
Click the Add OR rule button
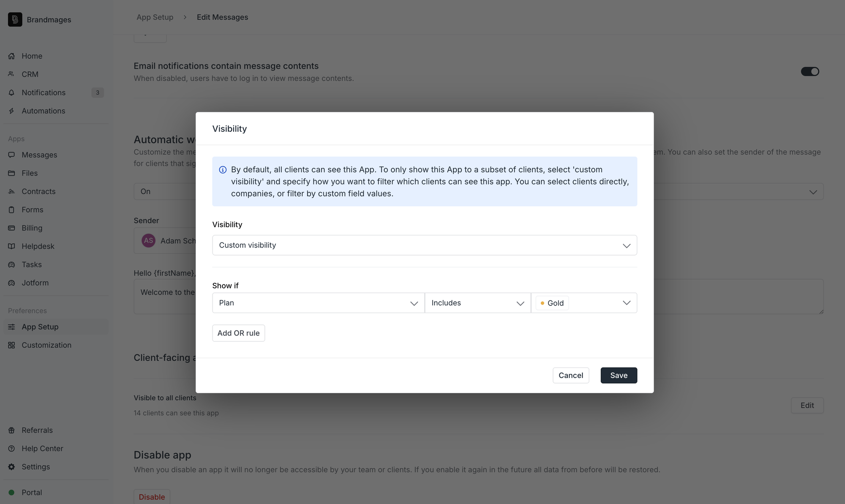point(238,333)
